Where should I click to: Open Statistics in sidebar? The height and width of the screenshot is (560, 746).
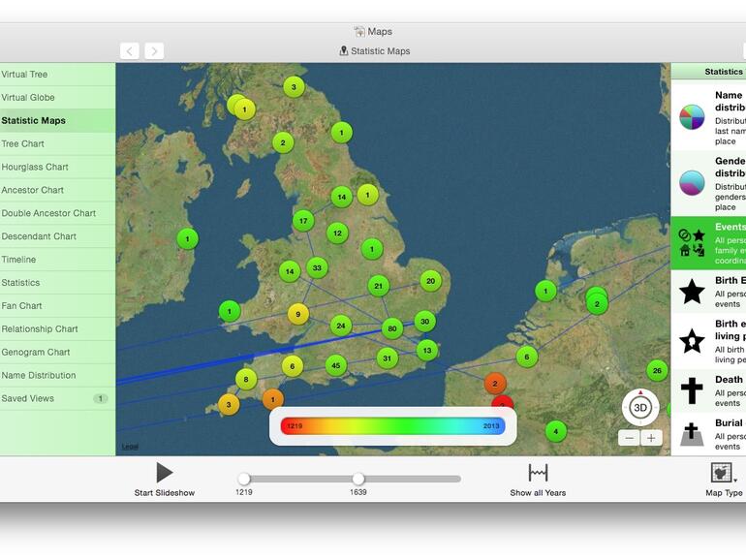click(57, 283)
